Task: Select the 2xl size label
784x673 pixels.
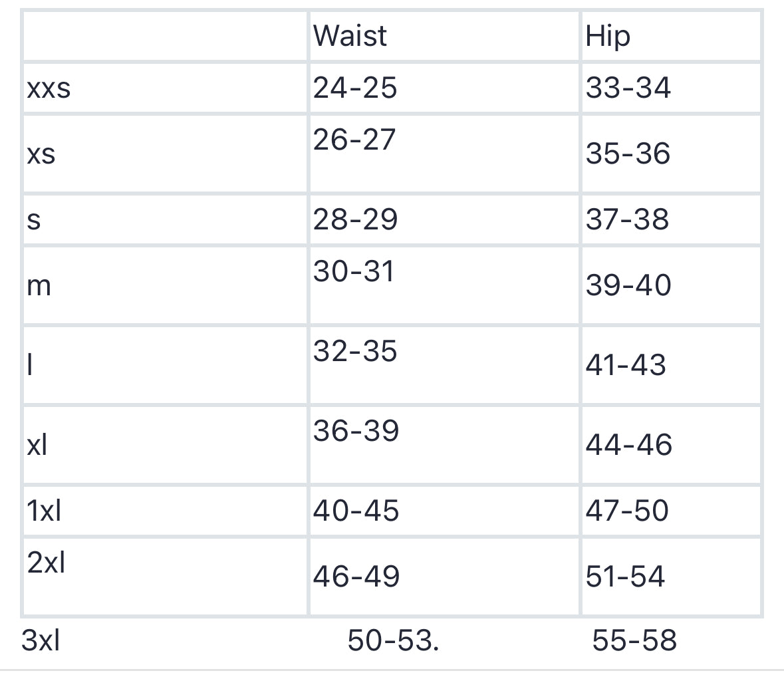Action: click(47, 563)
